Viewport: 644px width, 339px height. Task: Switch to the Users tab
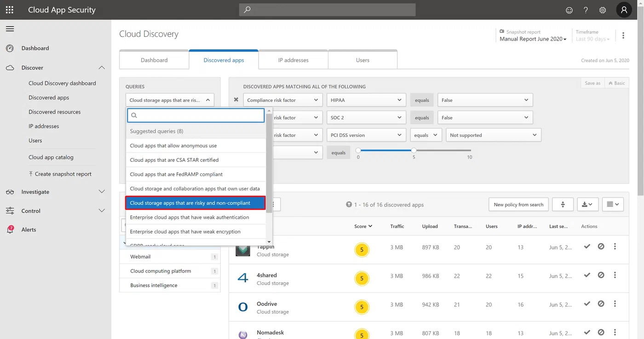point(362,60)
